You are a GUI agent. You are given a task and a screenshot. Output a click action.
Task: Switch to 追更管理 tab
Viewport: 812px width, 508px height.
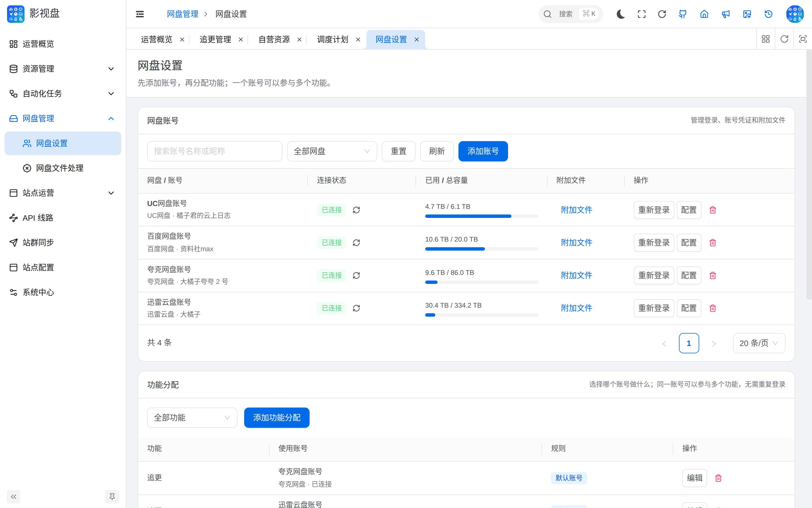point(215,39)
